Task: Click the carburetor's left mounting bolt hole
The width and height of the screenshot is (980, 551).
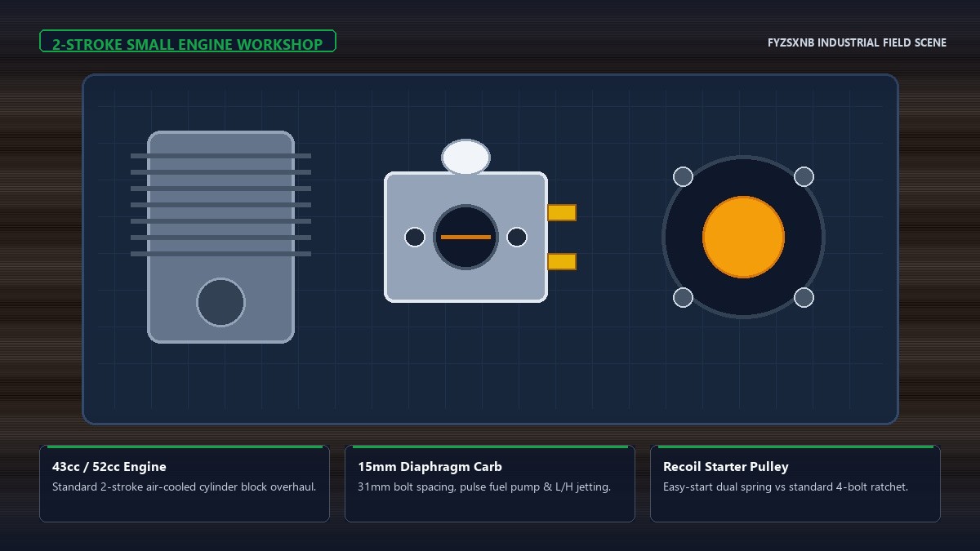Action: click(415, 237)
